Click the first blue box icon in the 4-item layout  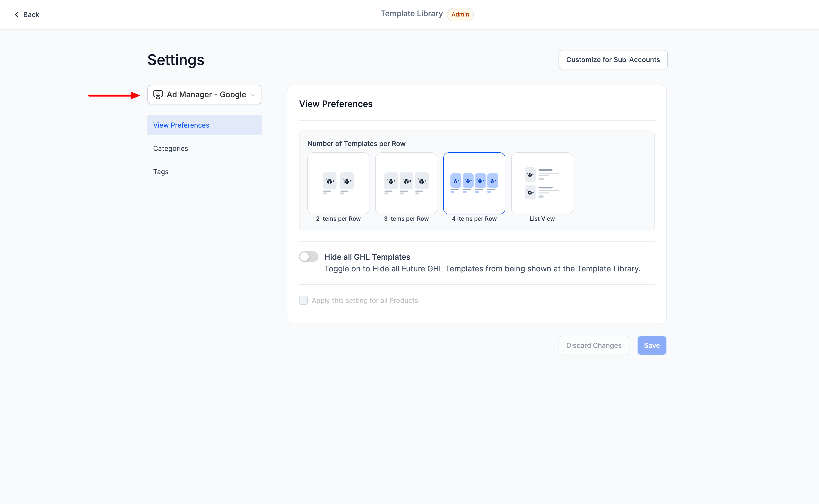(x=455, y=181)
